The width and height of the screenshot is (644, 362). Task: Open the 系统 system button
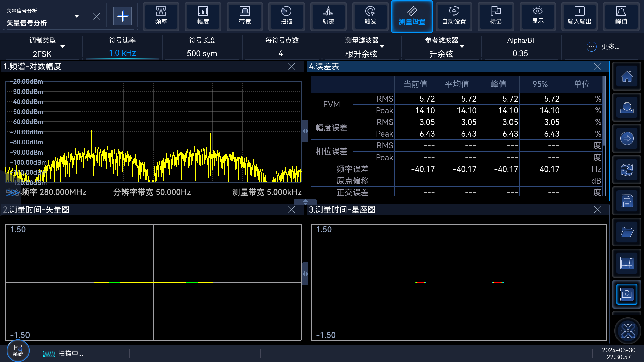coord(18,351)
